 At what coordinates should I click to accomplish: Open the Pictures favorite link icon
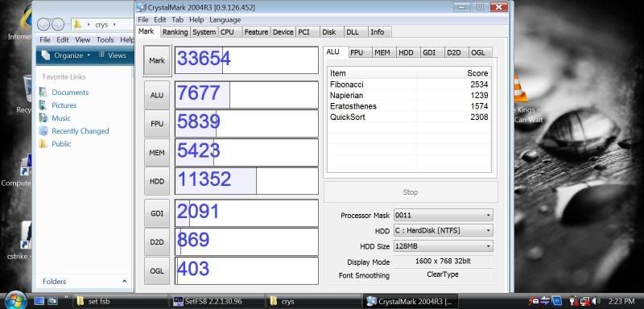[43, 105]
